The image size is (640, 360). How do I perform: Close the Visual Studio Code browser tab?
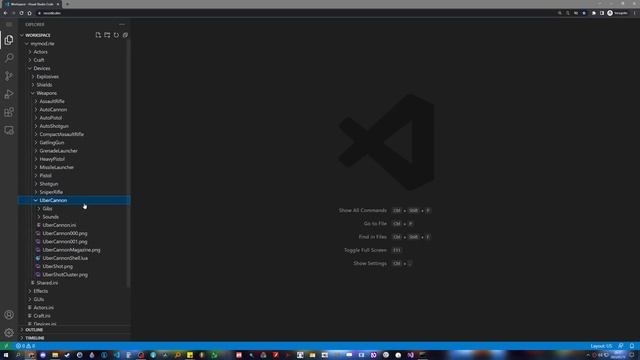click(x=58, y=4)
